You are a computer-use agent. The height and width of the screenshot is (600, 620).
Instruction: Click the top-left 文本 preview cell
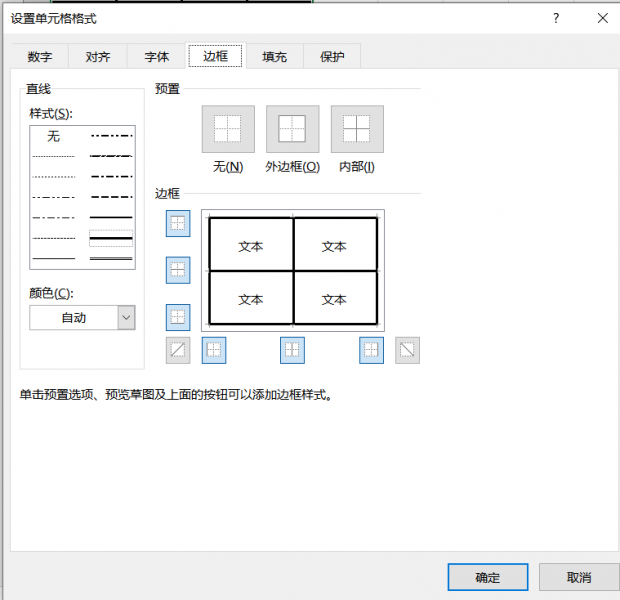coord(251,246)
